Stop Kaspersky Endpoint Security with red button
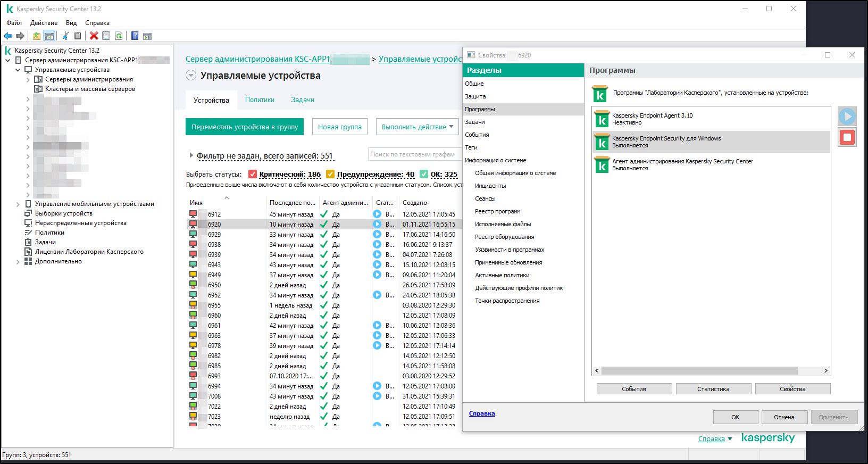The image size is (868, 464). pos(847,138)
